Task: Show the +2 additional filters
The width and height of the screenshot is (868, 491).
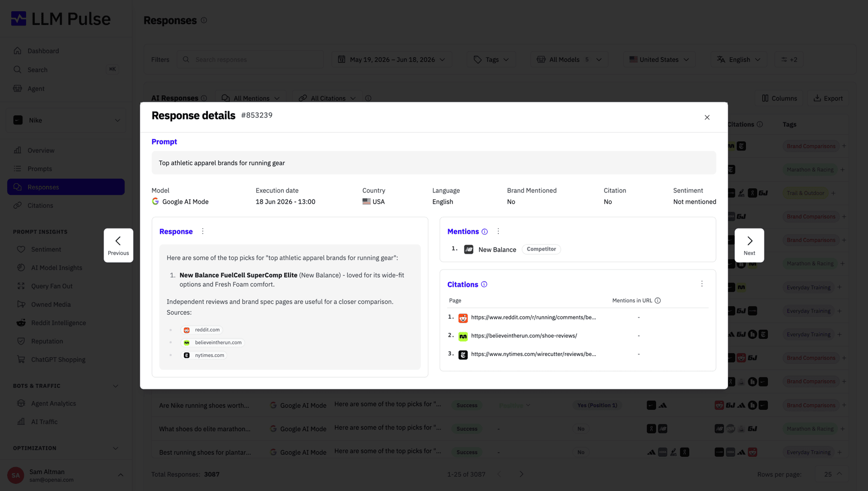Action: tap(789, 60)
